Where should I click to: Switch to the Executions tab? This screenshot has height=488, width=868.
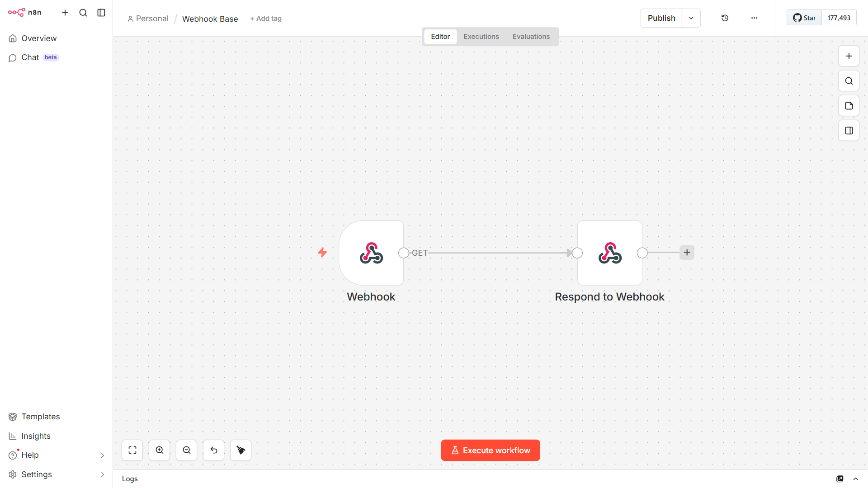[x=481, y=37]
